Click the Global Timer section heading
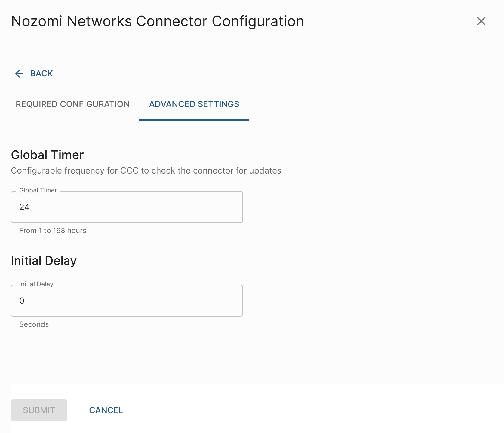Screen dimensions: 504x433 click(x=47, y=155)
